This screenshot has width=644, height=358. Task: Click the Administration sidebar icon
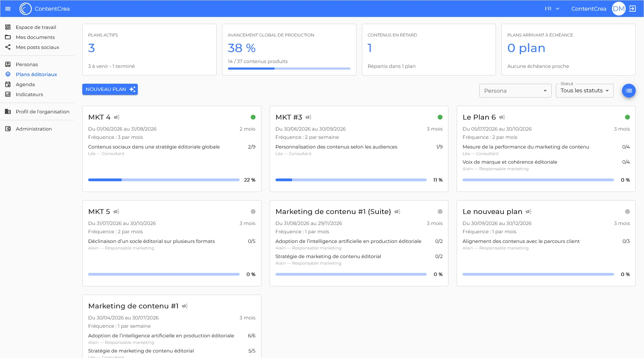click(x=8, y=129)
